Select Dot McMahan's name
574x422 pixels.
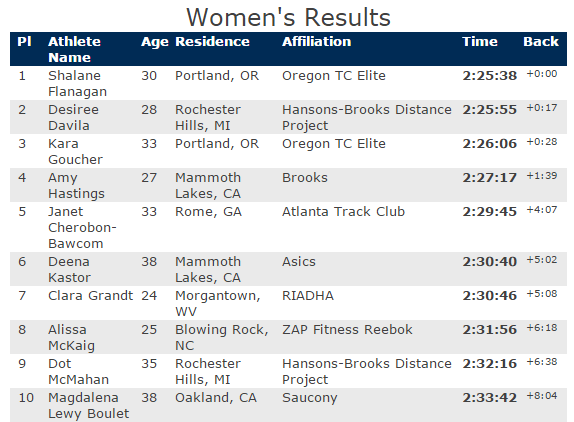[x=78, y=372]
